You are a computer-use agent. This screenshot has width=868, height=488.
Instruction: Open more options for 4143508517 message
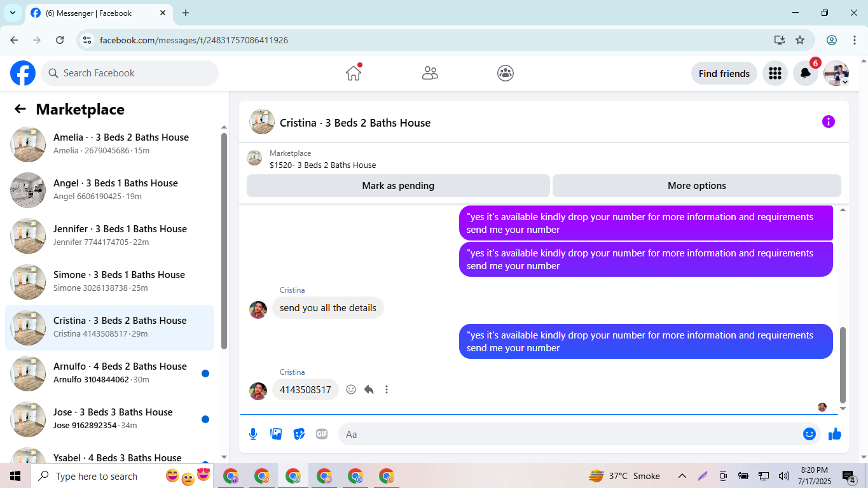387,389
